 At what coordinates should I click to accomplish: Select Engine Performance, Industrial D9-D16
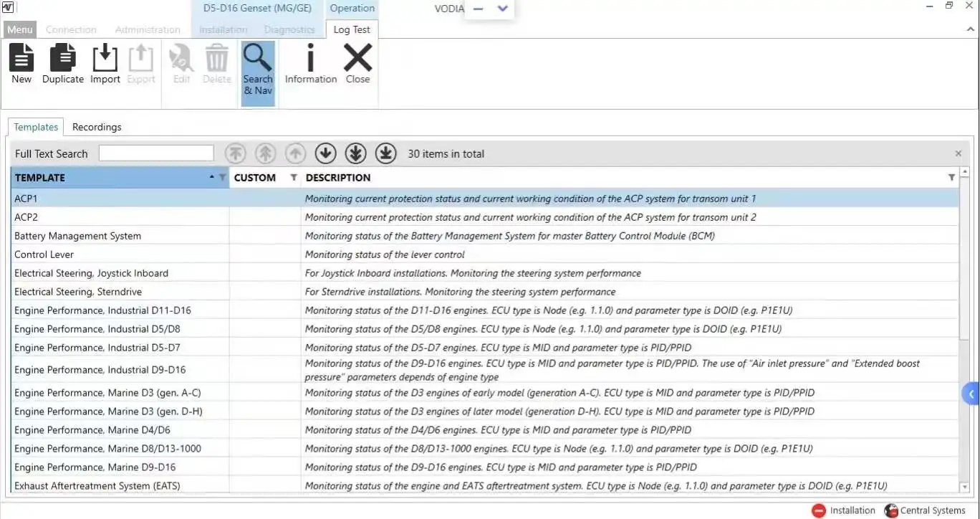pyautogui.click(x=485, y=370)
